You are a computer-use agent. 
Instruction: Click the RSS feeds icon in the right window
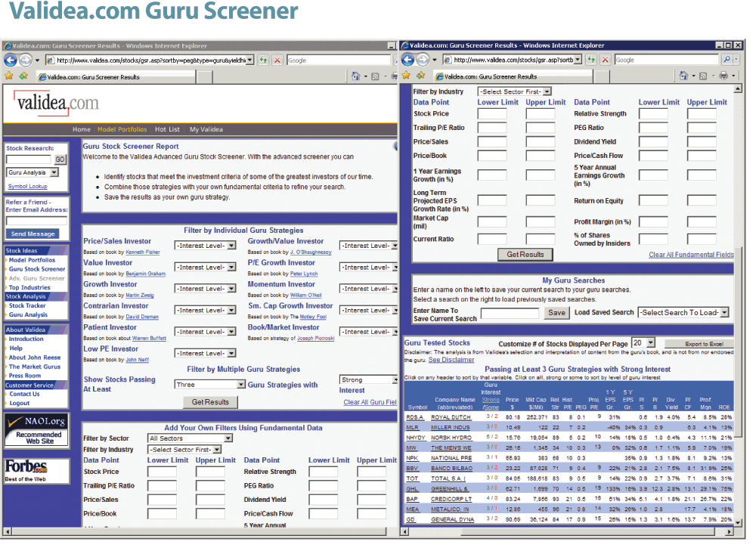coord(704,76)
